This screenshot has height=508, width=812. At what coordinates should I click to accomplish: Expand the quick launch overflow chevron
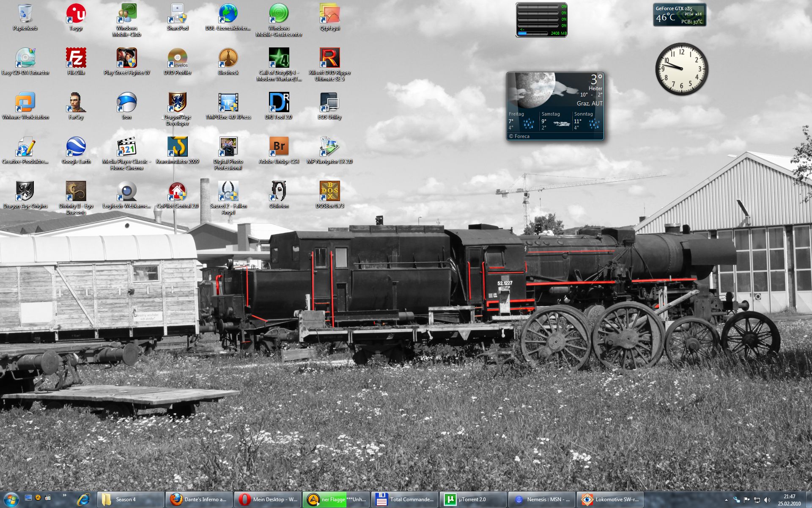[64, 495]
